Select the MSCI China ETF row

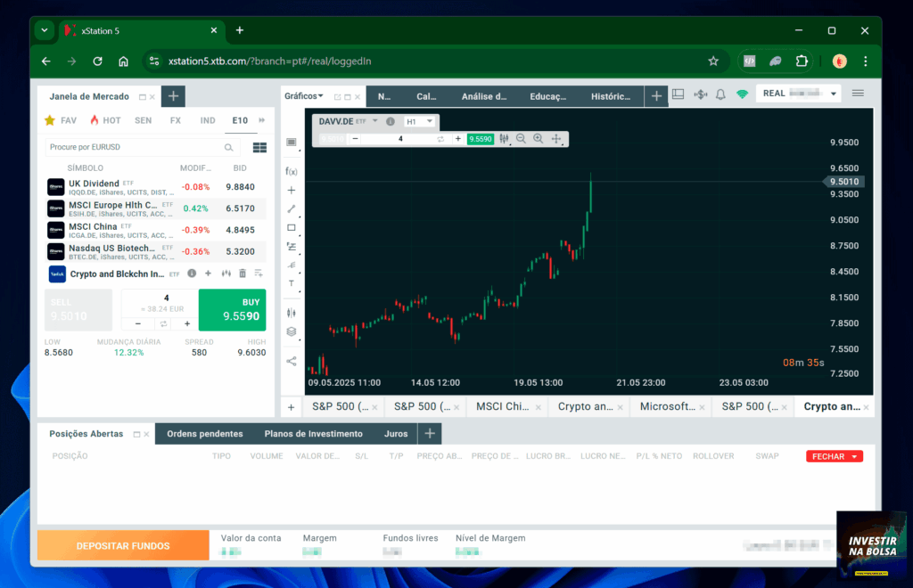pyautogui.click(x=156, y=231)
